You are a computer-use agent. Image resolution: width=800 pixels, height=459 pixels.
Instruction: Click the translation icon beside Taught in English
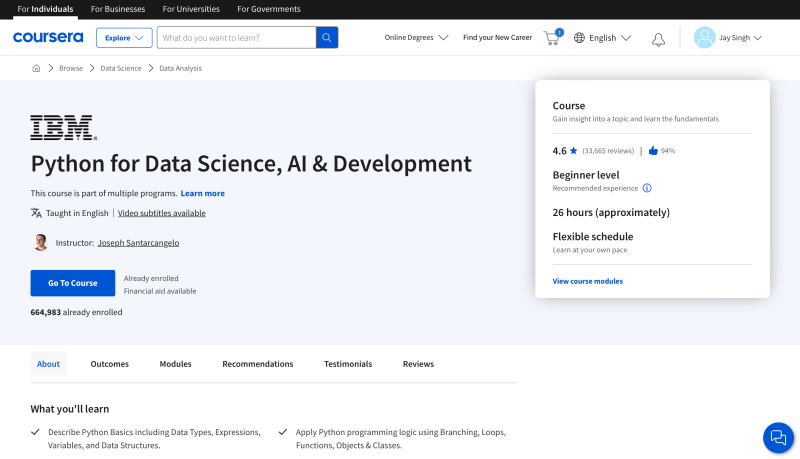pyautogui.click(x=36, y=213)
